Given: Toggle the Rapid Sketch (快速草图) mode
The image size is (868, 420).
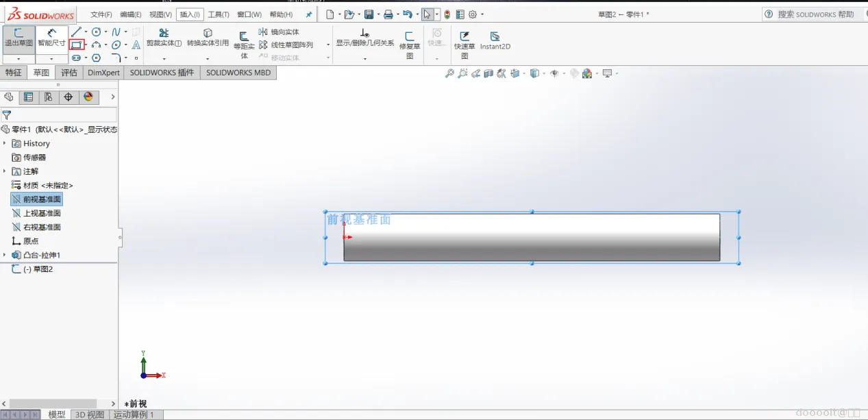Looking at the screenshot, I should pyautogui.click(x=464, y=40).
